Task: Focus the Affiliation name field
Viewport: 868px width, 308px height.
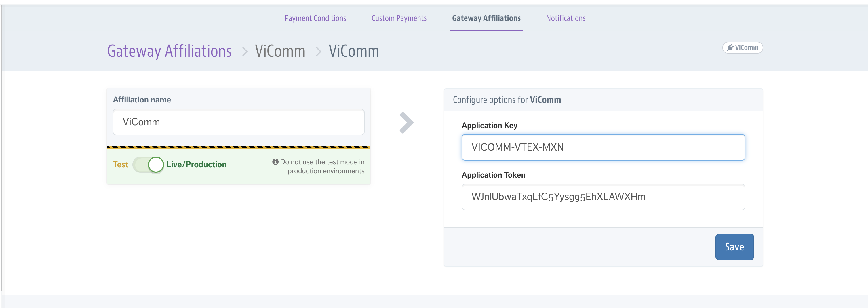Action: click(238, 122)
